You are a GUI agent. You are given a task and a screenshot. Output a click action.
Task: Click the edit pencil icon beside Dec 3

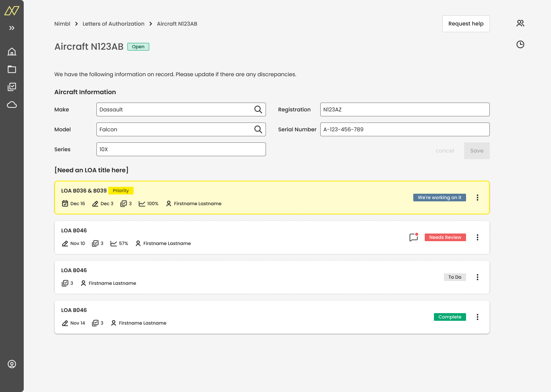pyautogui.click(x=95, y=204)
